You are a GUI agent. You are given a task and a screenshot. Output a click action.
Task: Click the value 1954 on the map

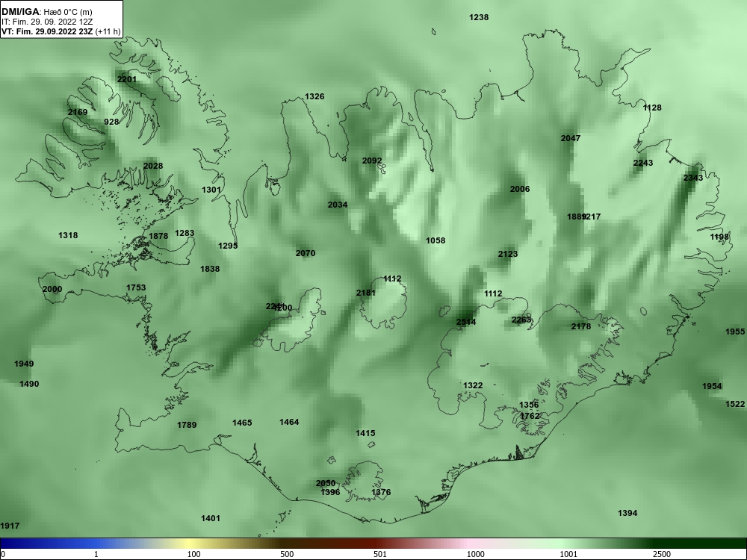point(712,386)
